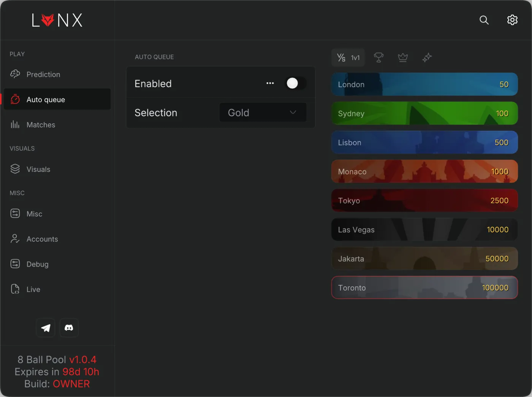Open the Matches section

(57, 124)
